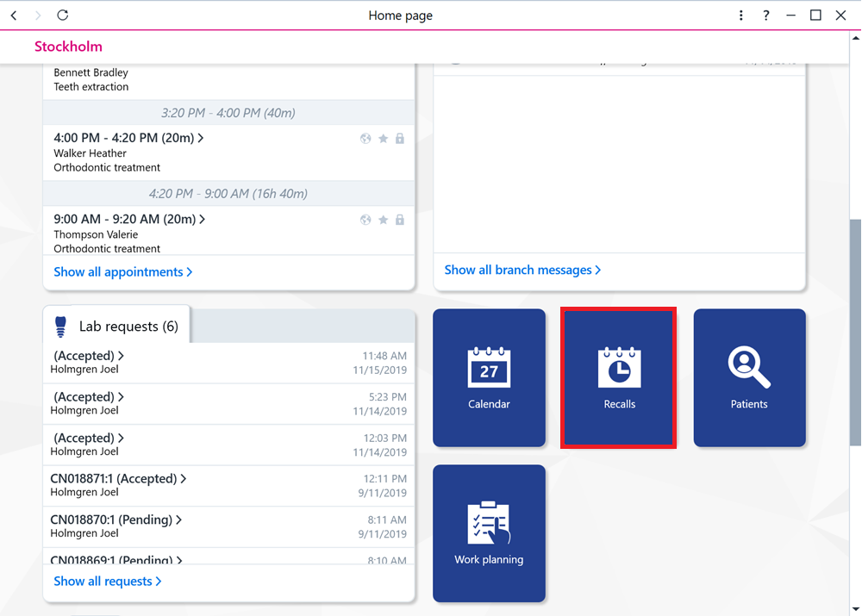Minimize the Home page window
This screenshot has width=862, height=616.
[791, 16]
